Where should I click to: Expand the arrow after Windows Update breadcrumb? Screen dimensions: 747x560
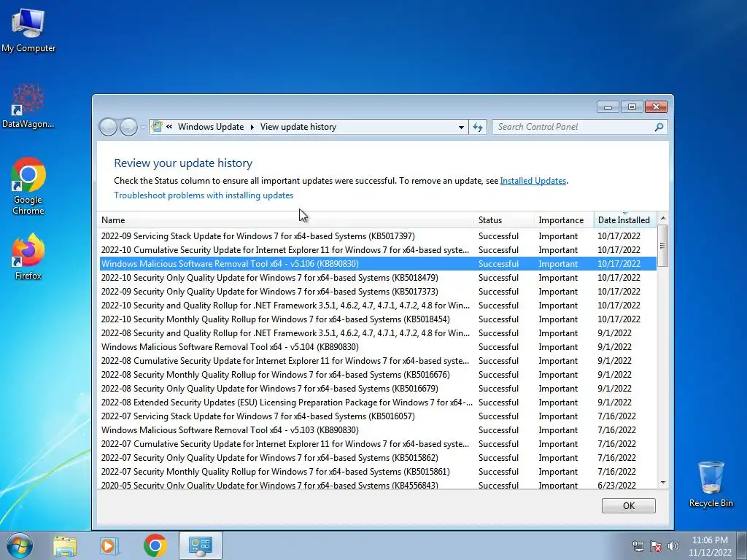click(x=252, y=127)
